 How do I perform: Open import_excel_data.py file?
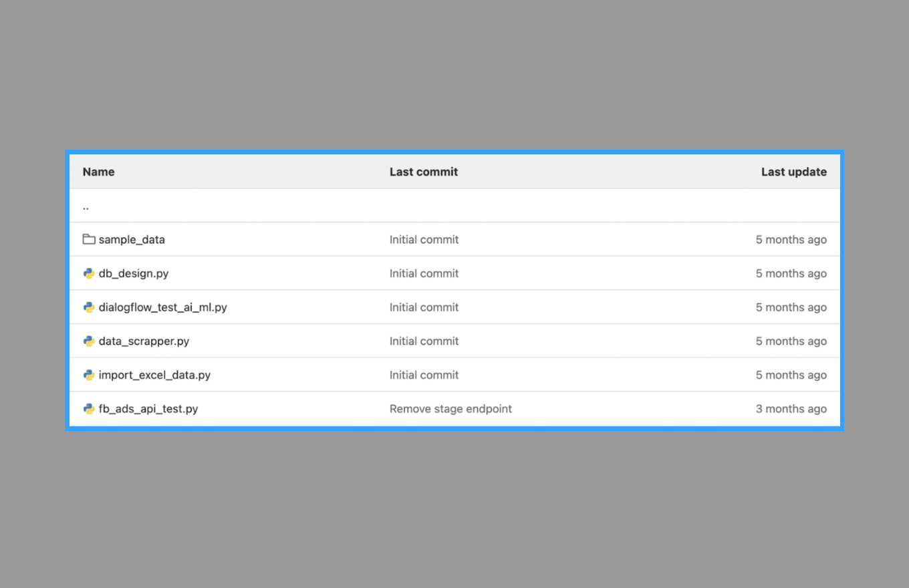coord(154,375)
